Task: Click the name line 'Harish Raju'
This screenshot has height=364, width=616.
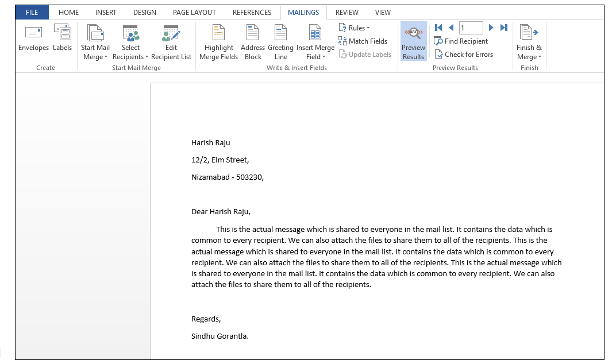Action: (210, 143)
